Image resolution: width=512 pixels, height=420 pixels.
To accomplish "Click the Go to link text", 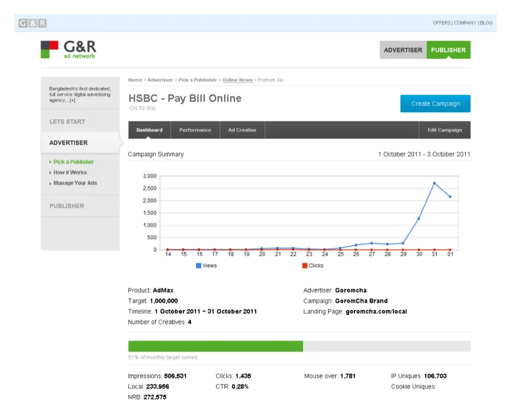I will click(142, 108).
